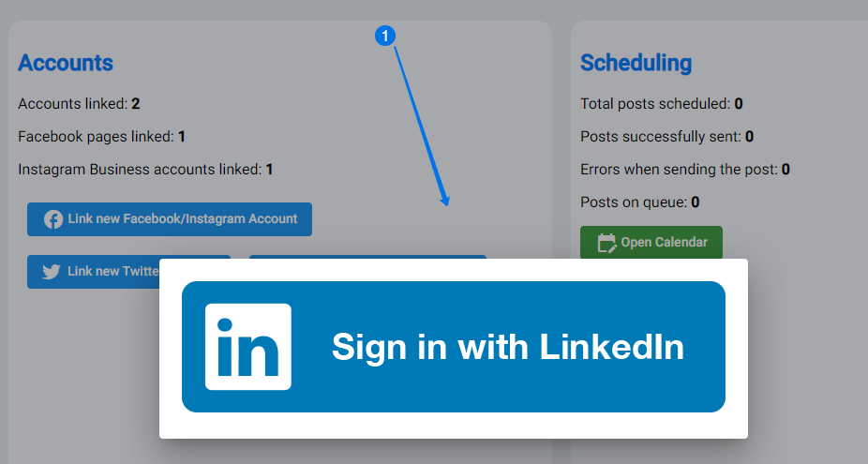This screenshot has width=868, height=464.
Task: Click the Scheduling heading
Action: pos(636,63)
